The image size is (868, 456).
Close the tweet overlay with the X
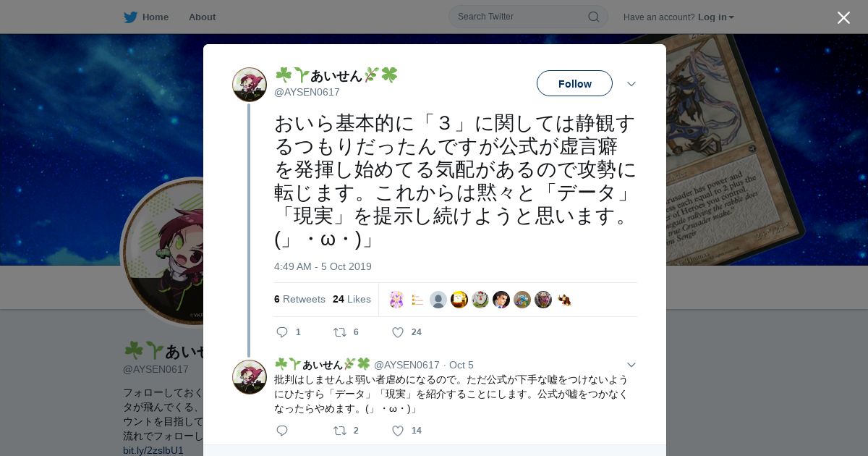[843, 17]
